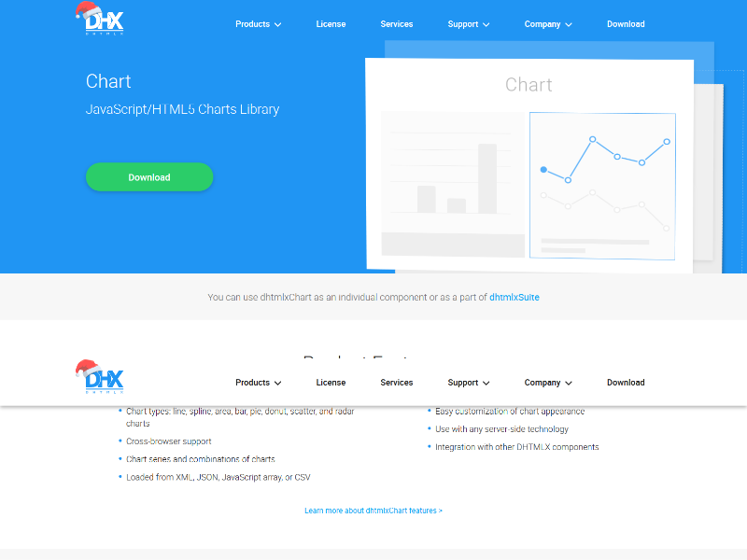Open Download in white sticky menu
This screenshot has width=747, height=560.
(626, 383)
